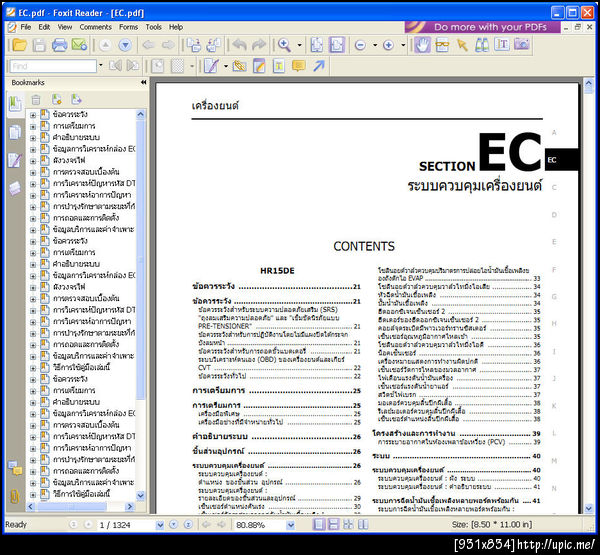Open the Comments panel near sidebar bottom
The height and width of the screenshot is (555, 600).
(15, 468)
